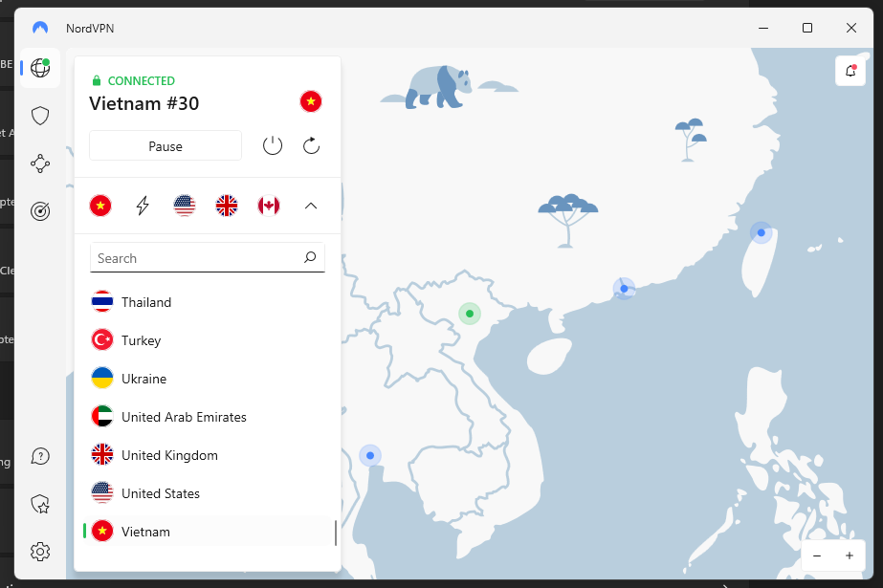Select United States flag in recent connections

[x=185, y=206]
